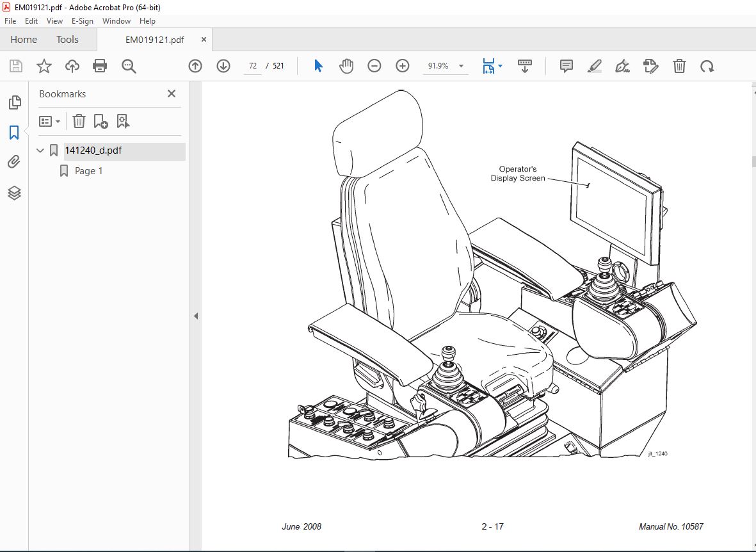
Task: Add a sticky note comment
Action: tap(566, 65)
